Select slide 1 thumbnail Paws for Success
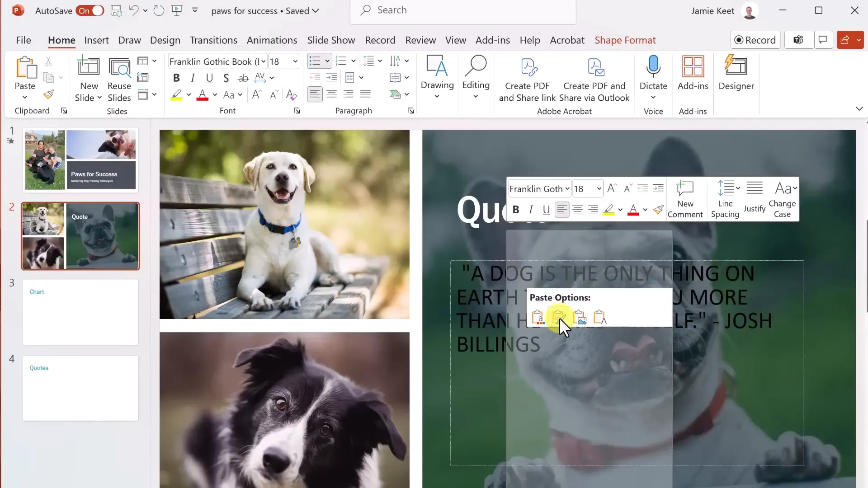 pos(80,160)
